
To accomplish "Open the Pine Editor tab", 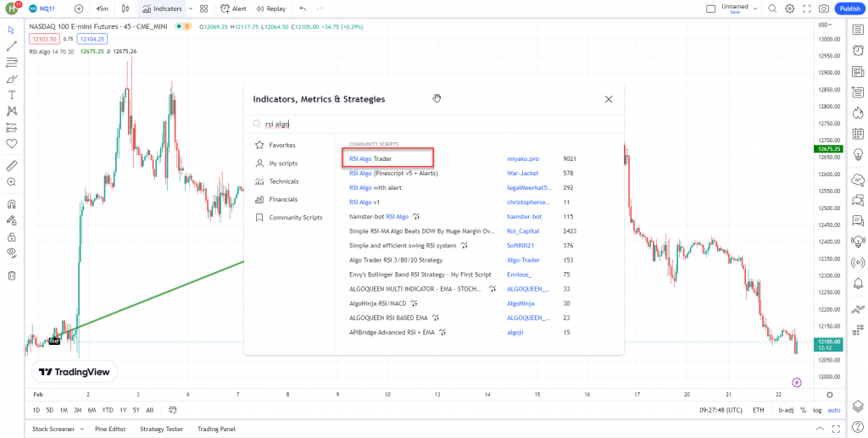I will [x=110, y=429].
